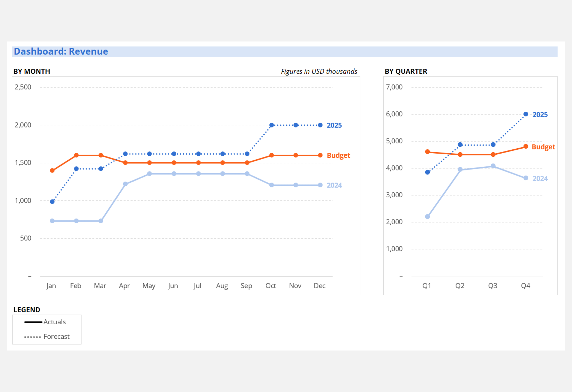Select the 2025 label on quarterly chart
The image size is (572, 392).
coord(540,115)
